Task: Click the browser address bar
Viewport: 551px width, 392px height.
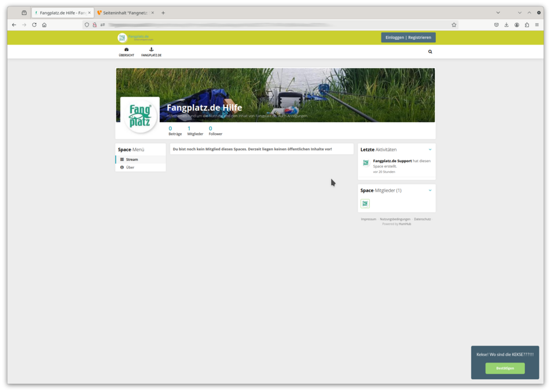Action: [x=272, y=25]
